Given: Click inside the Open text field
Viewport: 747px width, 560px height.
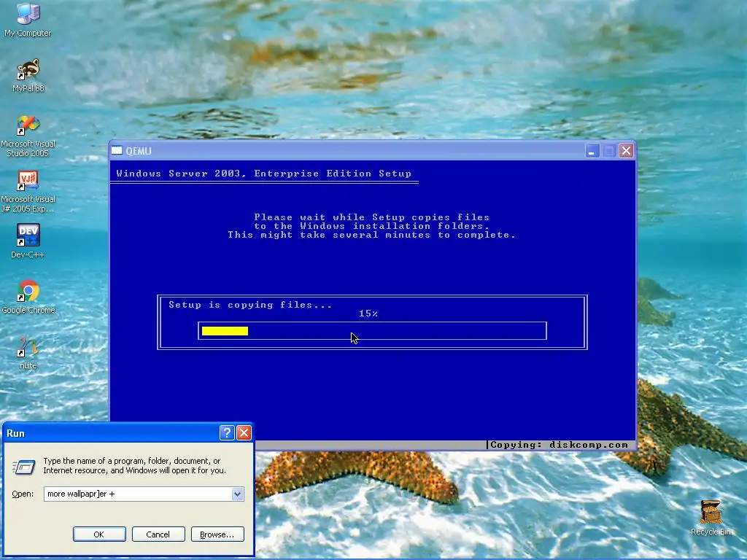Looking at the screenshot, I should coord(138,494).
